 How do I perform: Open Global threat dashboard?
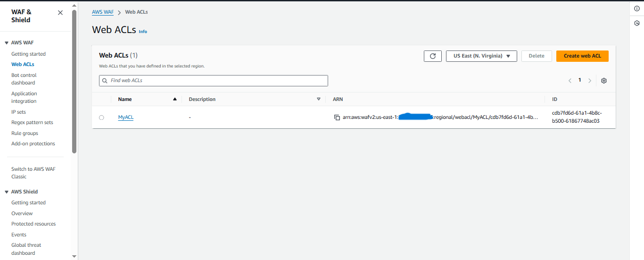click(x=26, y=249)
